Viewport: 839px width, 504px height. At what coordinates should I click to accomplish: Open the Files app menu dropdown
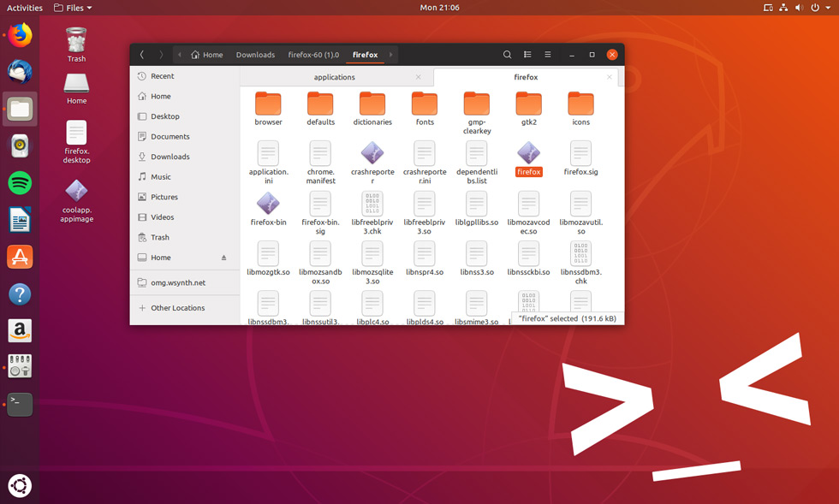point(73,8)
